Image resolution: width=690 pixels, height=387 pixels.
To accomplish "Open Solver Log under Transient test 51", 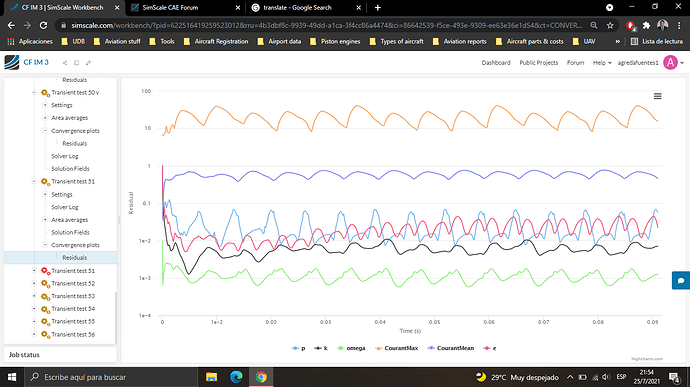I will point(65,207).
